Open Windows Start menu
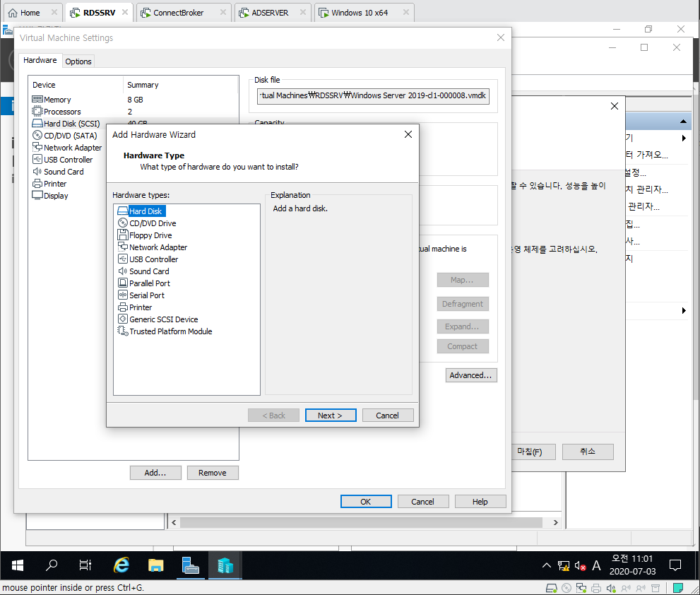This screenshot has height=595, width=700. pos(18,565)
